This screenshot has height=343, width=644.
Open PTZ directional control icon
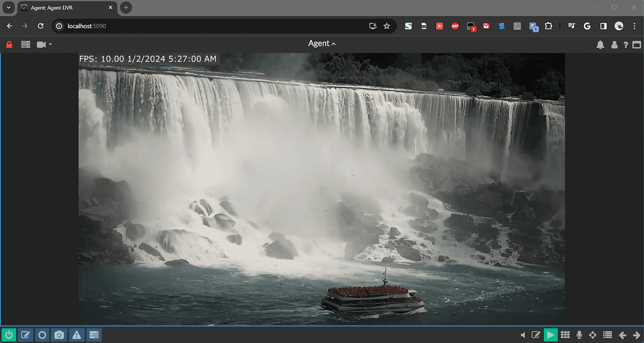(x=593, y=335)
